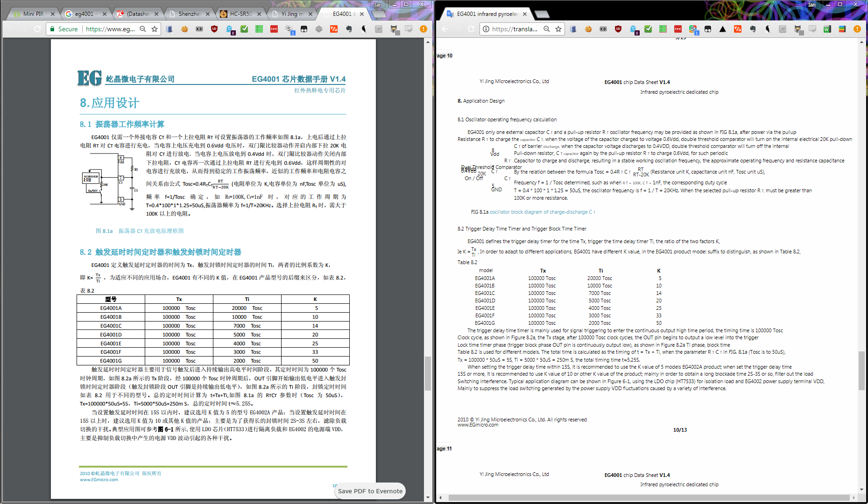The height and width of the screenshot is (504, 868).
Task: Click the '8.2 Trigger Delay Time Timer' heading
Action: [x=522, y=229]
